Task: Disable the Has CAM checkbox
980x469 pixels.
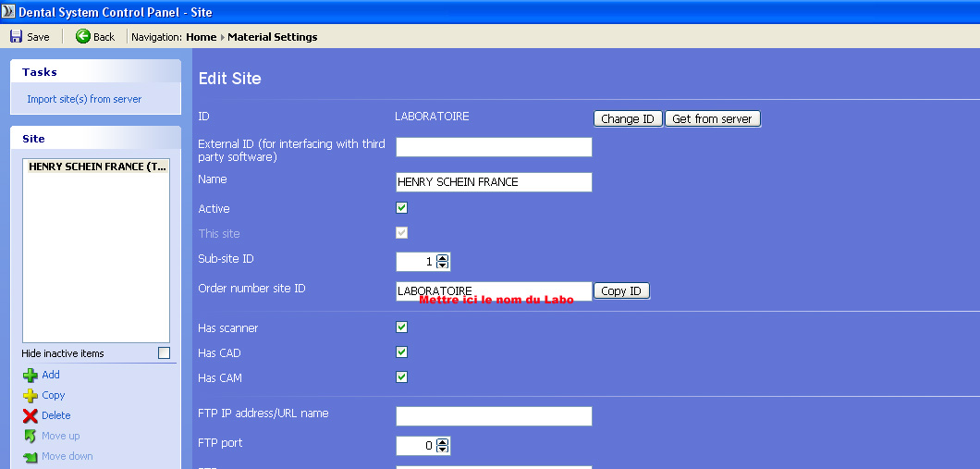Action: [x=401, y=377]
